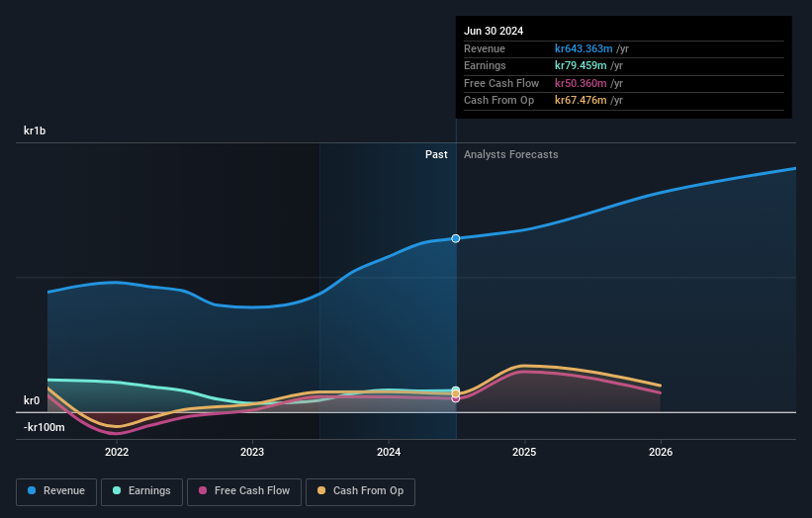Toggle the Earnings legend button
812x518 pixels.
tap(141, 491)
